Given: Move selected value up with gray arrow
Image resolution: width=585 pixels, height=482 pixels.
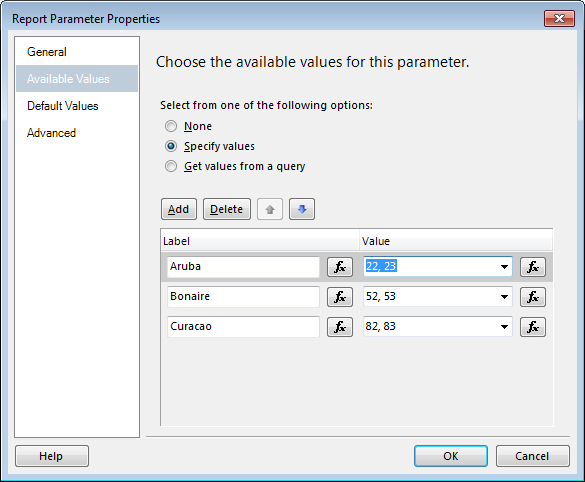Looking at the screenshot, I should [x=270, y=209].
